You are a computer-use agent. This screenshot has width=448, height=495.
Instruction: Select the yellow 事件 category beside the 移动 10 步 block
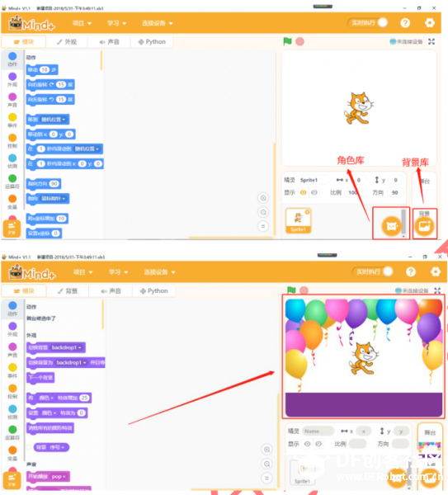point(12,120)
